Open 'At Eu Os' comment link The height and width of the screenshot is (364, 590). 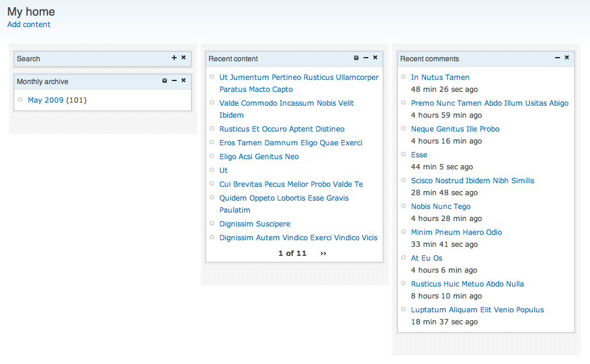pyautogui.click(x=427, y=258)
